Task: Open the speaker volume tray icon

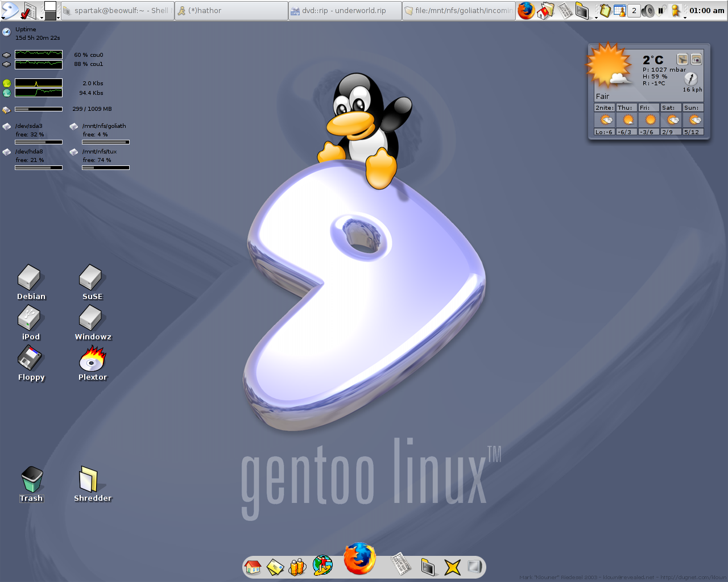Action: coord(648,11)
